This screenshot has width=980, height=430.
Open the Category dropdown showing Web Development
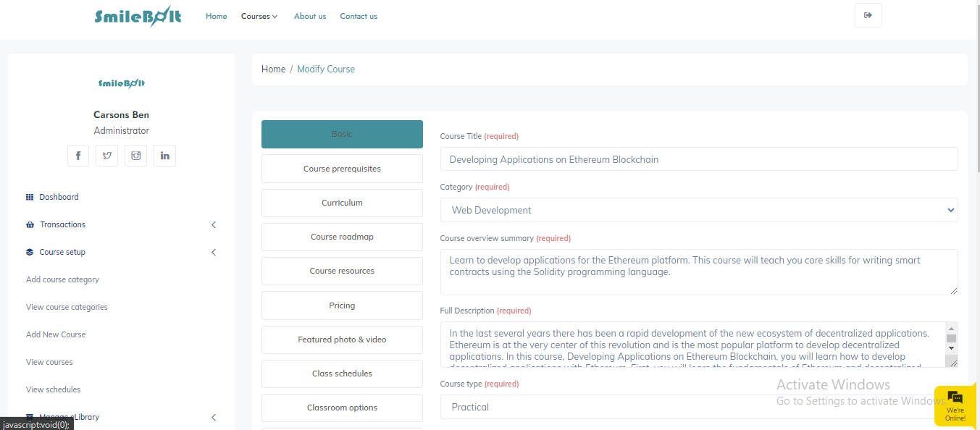(x=698, y=210)
